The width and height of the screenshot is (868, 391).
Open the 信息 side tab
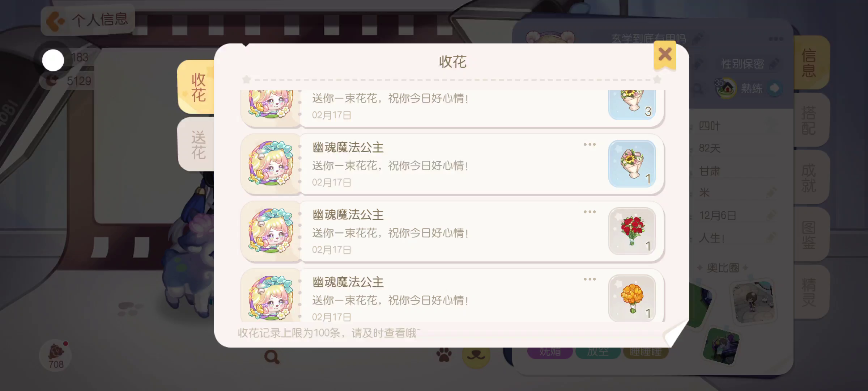point(809,62)
